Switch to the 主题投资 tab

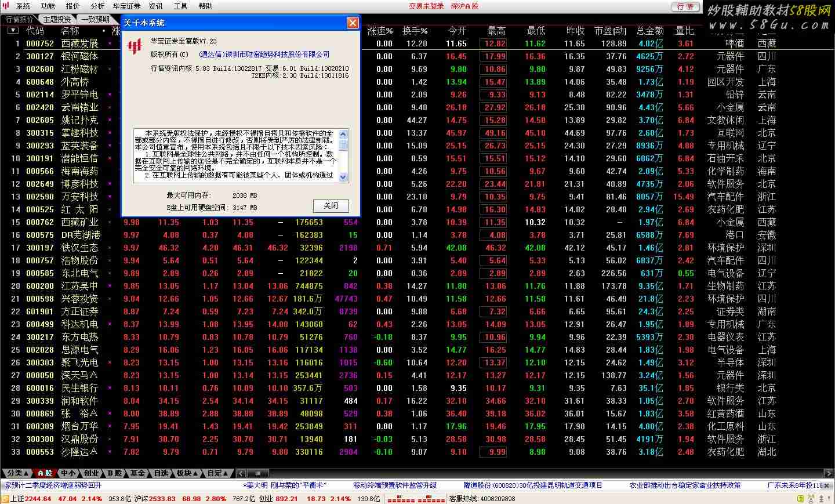pos(57,19)
